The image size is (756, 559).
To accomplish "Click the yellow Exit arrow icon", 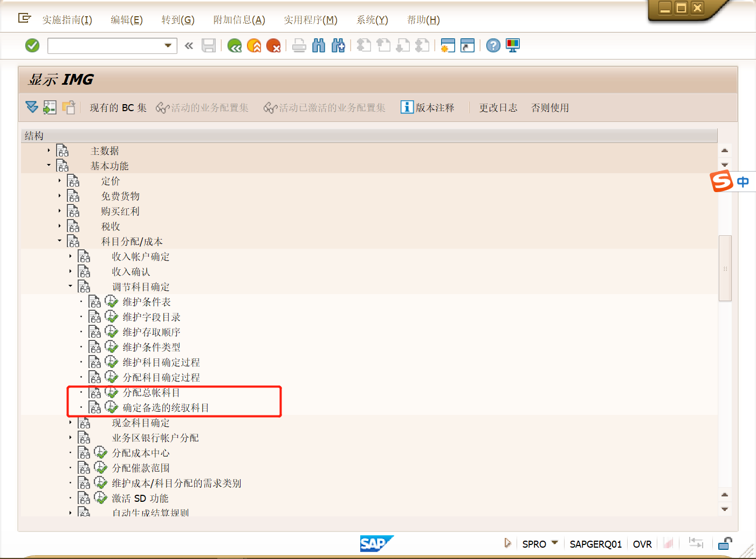I will (253, 45).
